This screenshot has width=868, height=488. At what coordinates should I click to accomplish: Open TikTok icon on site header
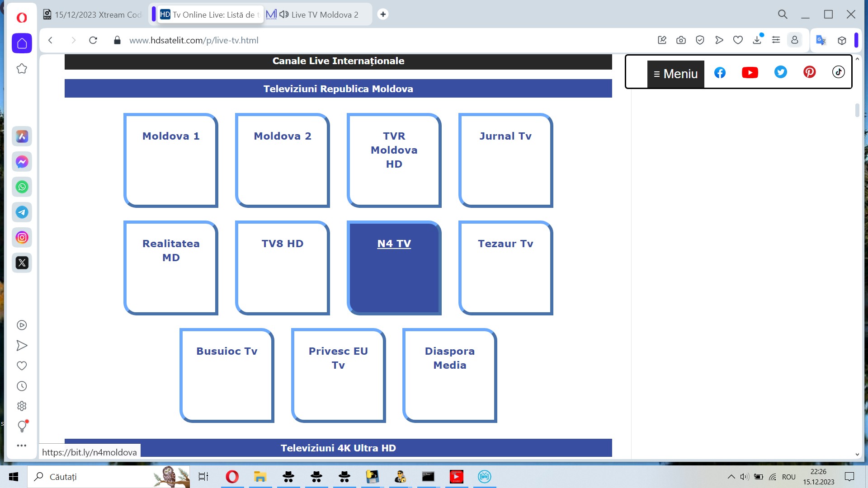point(838,72)
